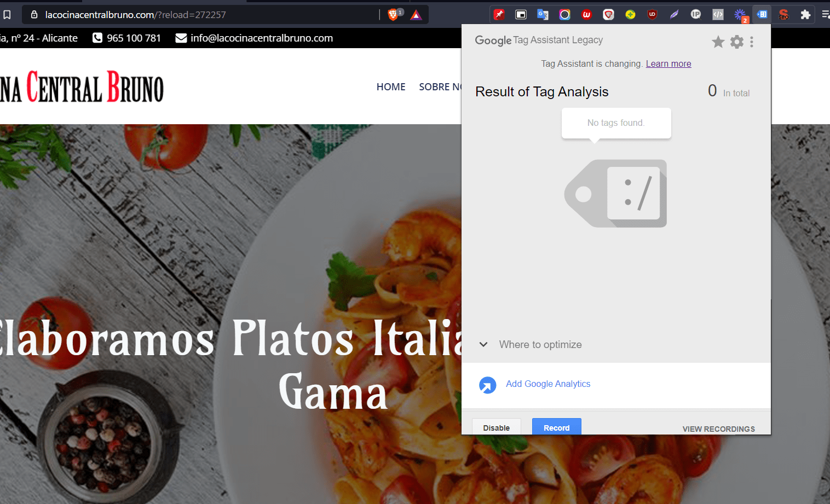Screen dimensions: 830x504
Task: Open the Google Translate extension
Action: 543,15
